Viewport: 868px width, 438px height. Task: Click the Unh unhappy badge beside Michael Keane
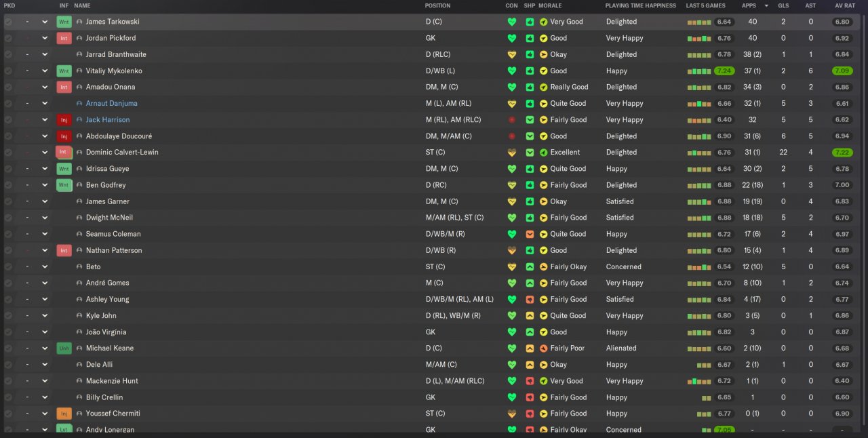(x=64, y=349)
